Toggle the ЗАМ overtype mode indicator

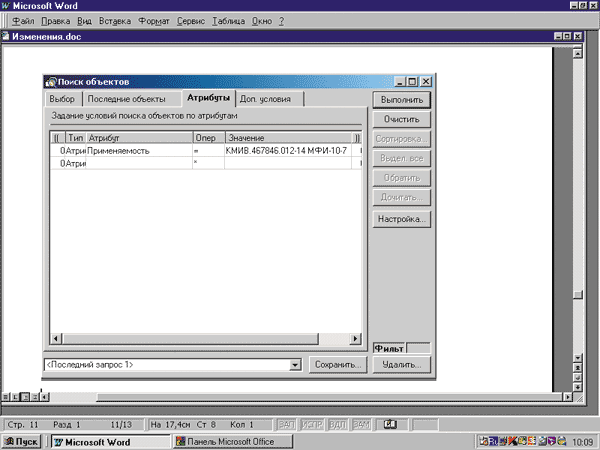pyautogui.click(x=360, y=424)
